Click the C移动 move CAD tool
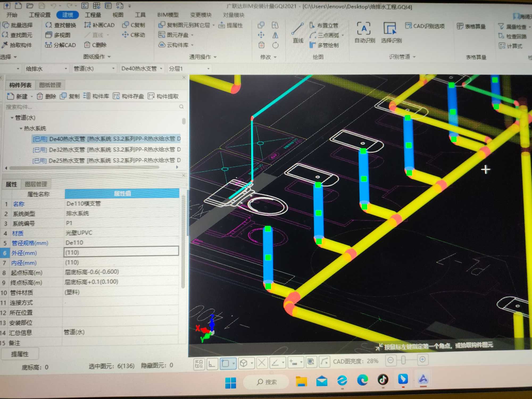Screen dimensions: 532x399 click(134, 35)
